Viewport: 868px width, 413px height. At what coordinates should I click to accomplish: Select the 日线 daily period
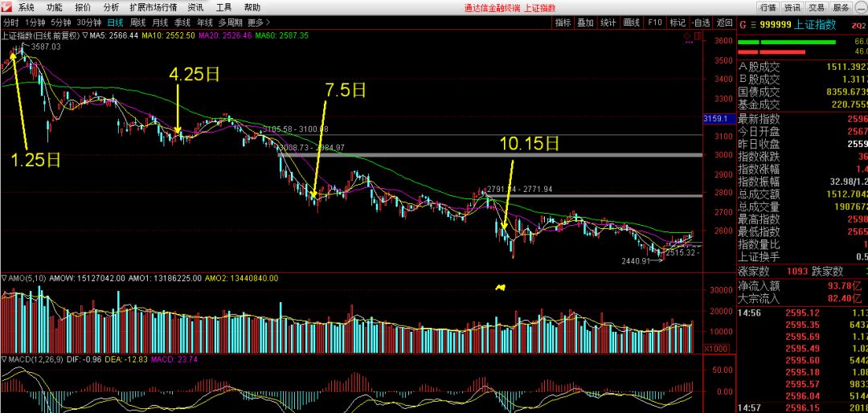[116, 22]
